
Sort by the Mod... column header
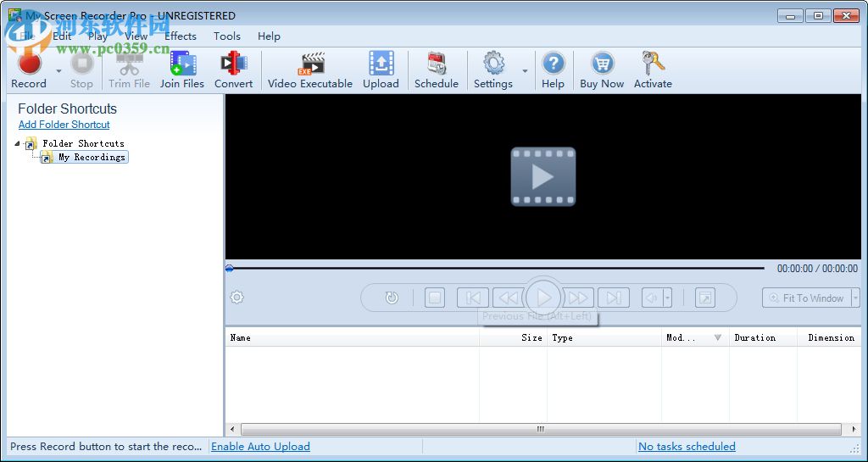pos(695,337)
